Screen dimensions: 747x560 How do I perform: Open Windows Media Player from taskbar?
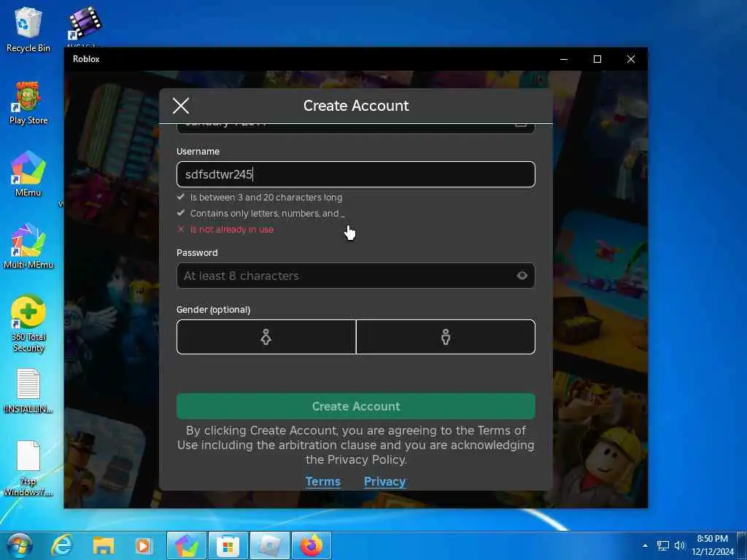click(x=144, y=545)
